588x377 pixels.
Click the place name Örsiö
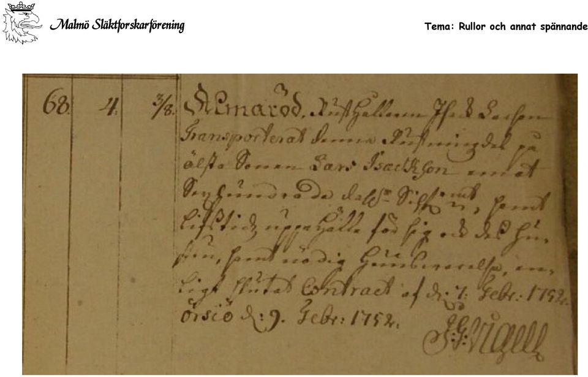click(x=208, y=314)
